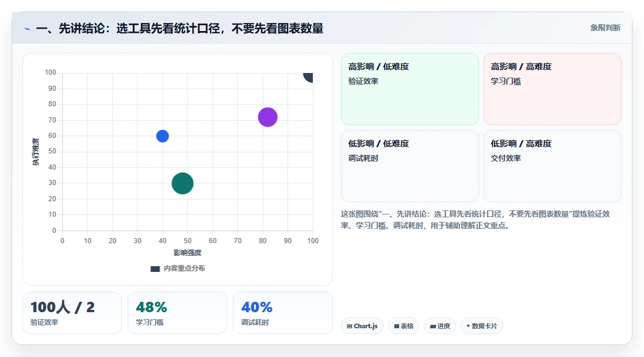The width and height of the screenshot is (644, 357).
Task: Click the section heading 一、先讲结论
Action: (179, 28)
